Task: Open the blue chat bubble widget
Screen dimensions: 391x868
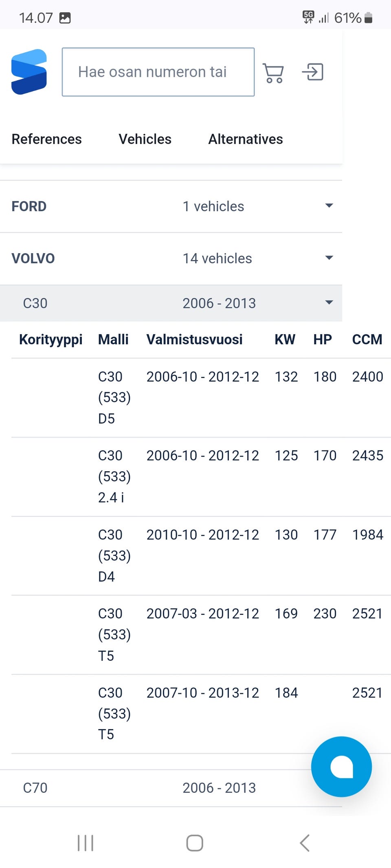Action: [341, 766]
